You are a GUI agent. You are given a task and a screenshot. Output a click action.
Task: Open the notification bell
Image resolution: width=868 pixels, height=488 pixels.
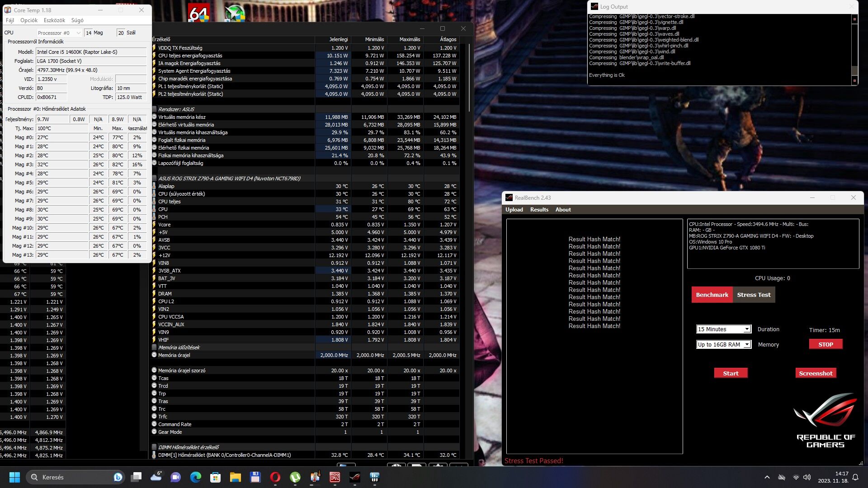855,477
